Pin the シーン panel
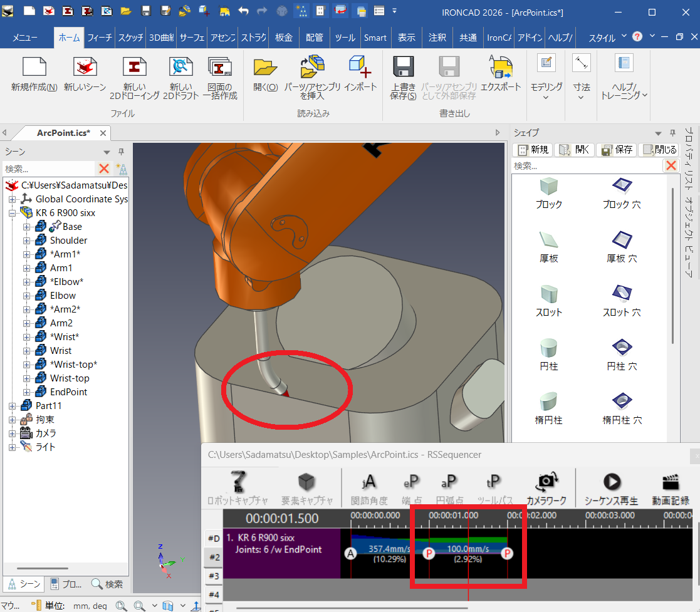 [121, 152]
